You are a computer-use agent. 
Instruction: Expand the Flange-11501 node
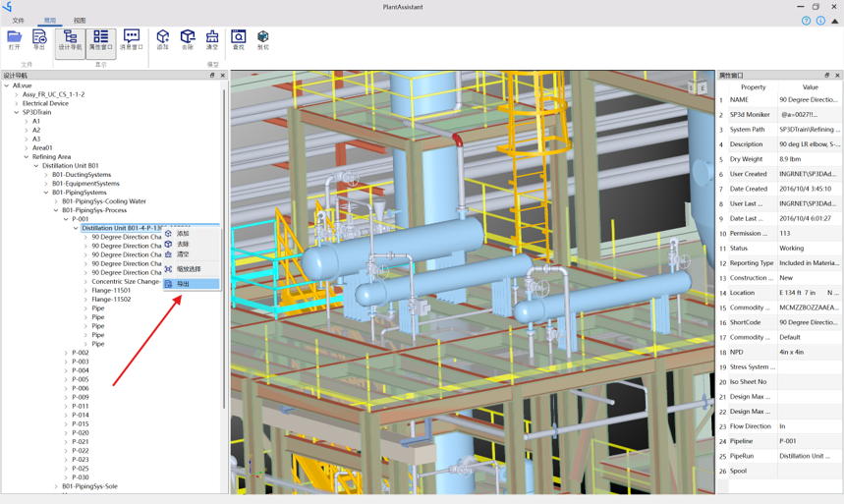[x=85, y=290]
